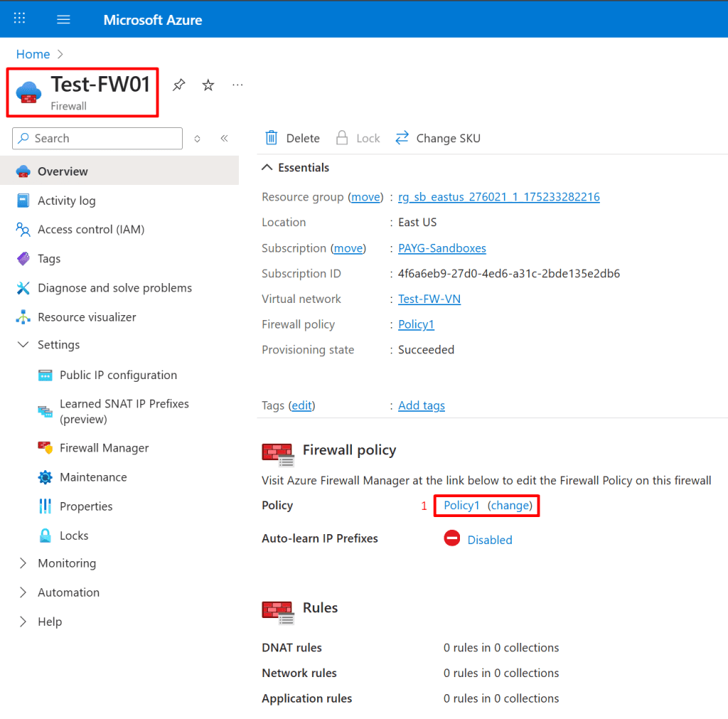Mark Test-FW01 as favorite with star
This screenshot has height=719, width=728.
coord(208,85)
